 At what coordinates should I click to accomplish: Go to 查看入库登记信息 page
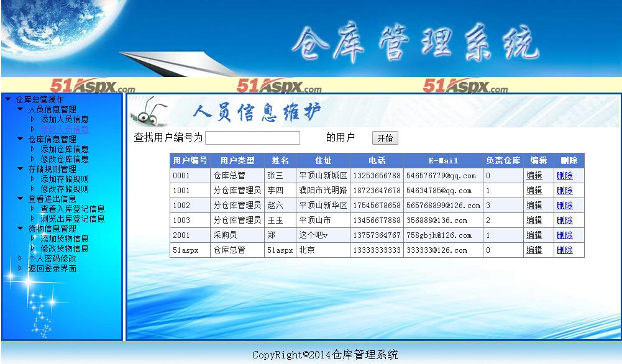tap(72, 209)
